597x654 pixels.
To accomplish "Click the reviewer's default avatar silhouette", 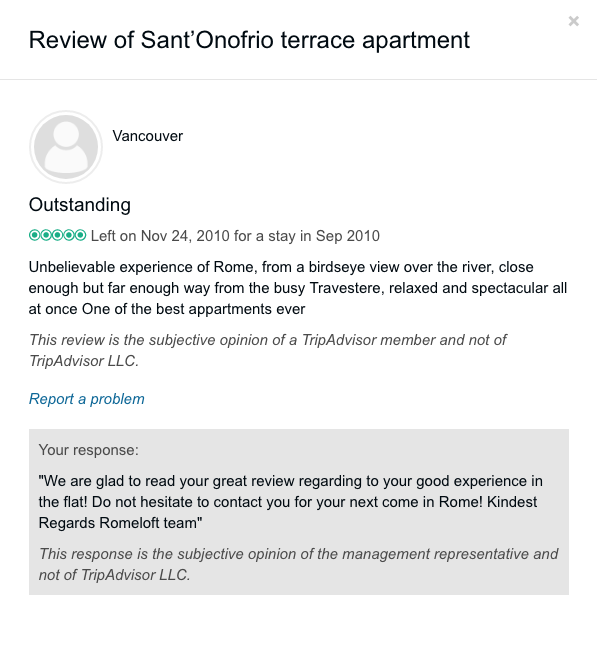I will tap(66, 147).
